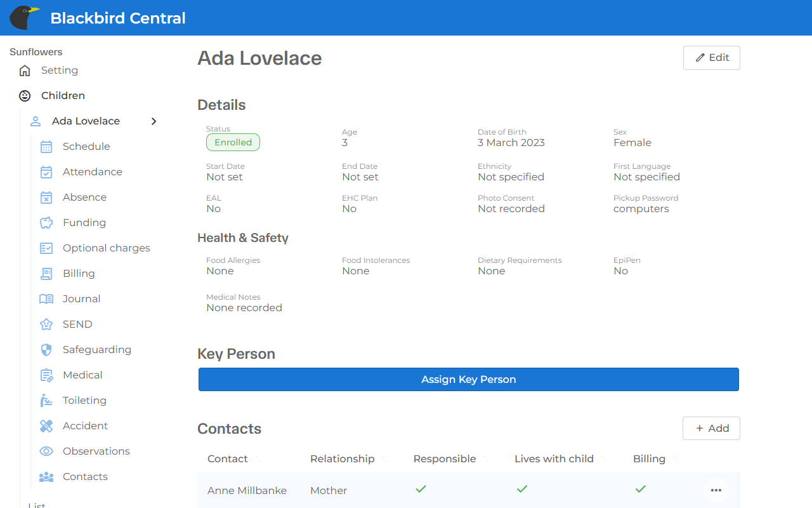Screen dimensions: 812x508
Task: Click the Sex value Female
Action: coord(632,143)
